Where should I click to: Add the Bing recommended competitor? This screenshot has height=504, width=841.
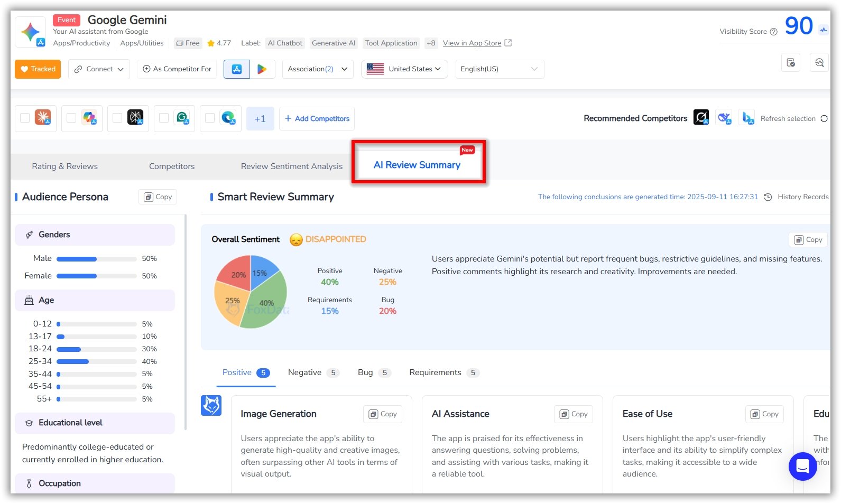coord(747,117)
